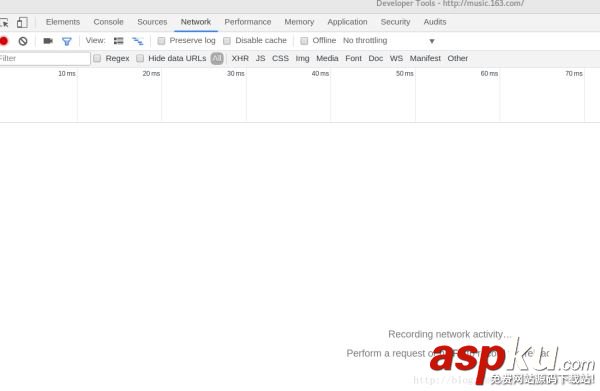The image size is (600, 391).
Task: Open the Performance tab
Action: tap(248, 22)
